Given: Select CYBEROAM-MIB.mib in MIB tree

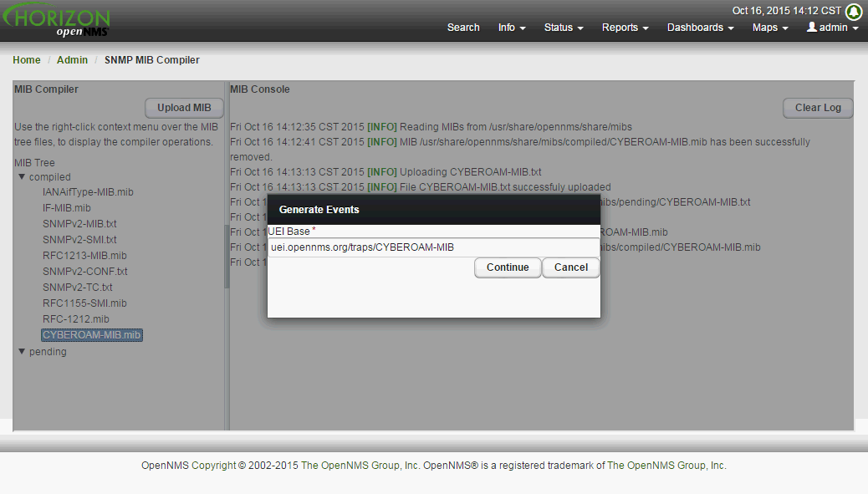Looking at the screenshot, I should [92, 335].
